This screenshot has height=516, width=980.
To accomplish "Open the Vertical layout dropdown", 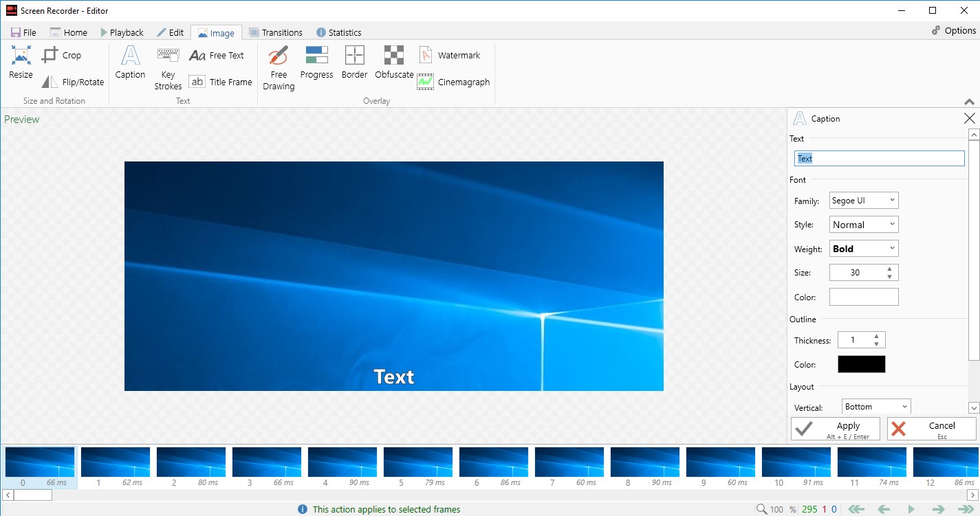I will [x=876, y=407].
